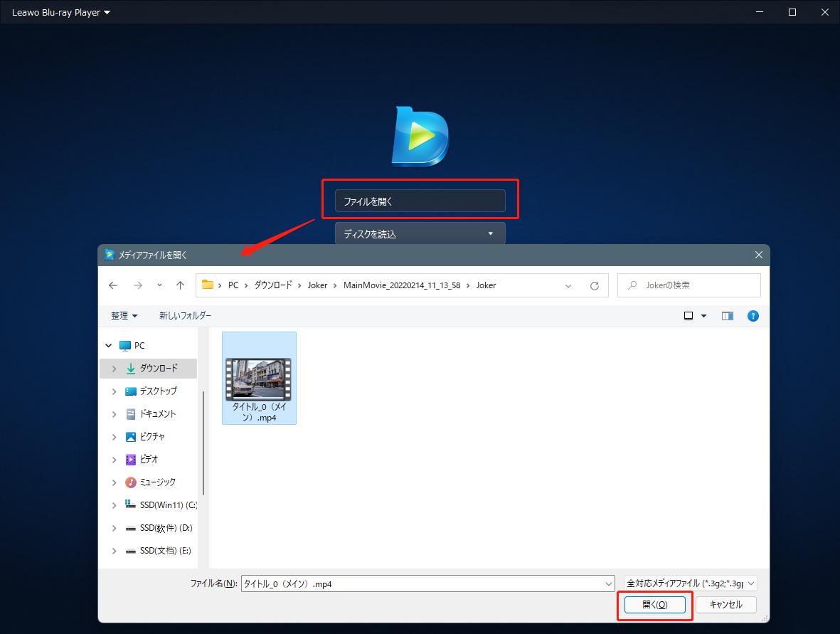Go up one folder level

click(x=181, y=285)
